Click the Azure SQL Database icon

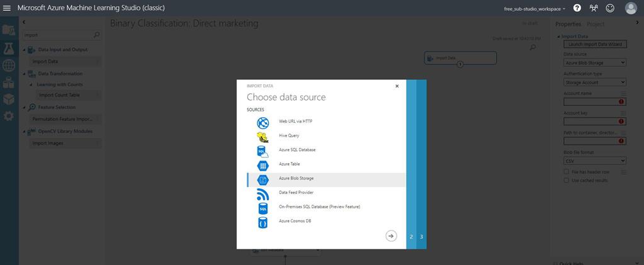(263, 152)
